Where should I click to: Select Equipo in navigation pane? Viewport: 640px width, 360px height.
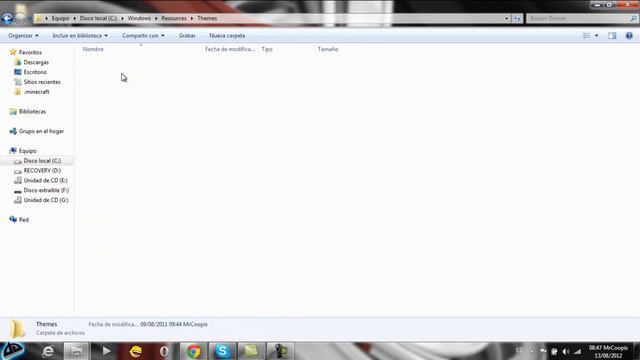pyautogui.click(x=27, y=151)
